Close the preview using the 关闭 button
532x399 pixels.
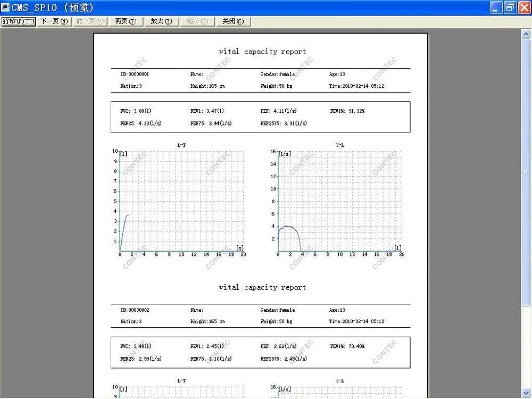point(233,21)
